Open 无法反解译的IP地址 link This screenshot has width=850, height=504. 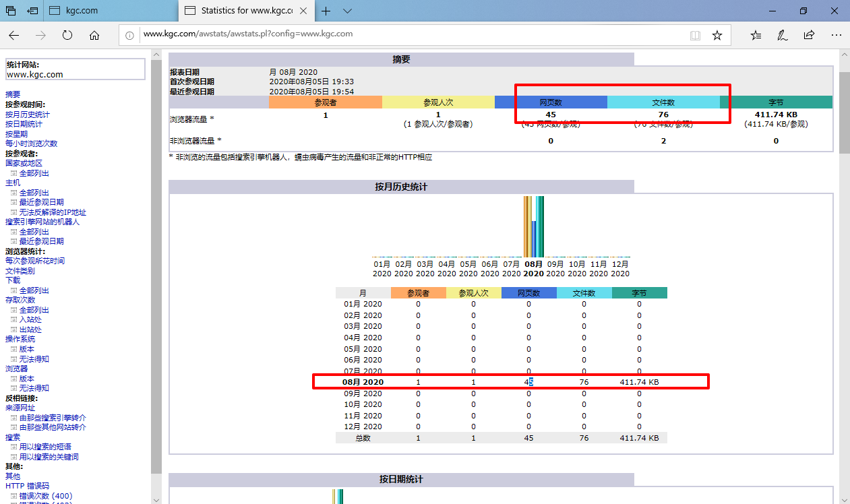[x=53, y=212]
